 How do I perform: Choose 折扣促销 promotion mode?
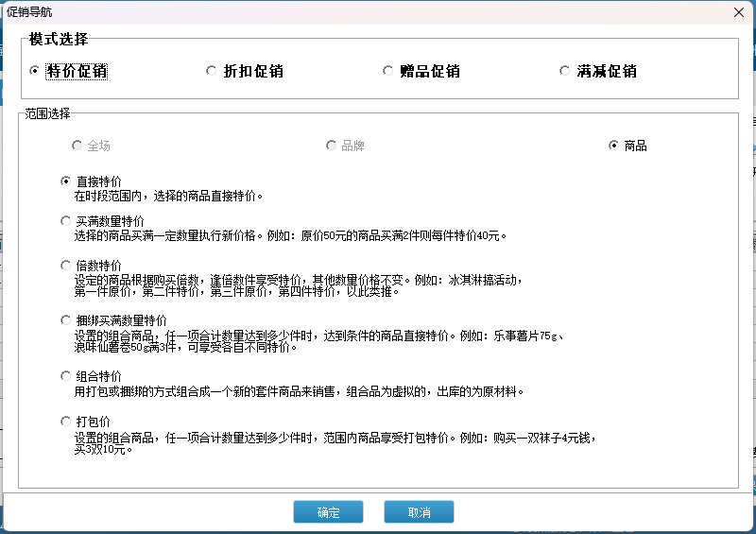(211, 71)
